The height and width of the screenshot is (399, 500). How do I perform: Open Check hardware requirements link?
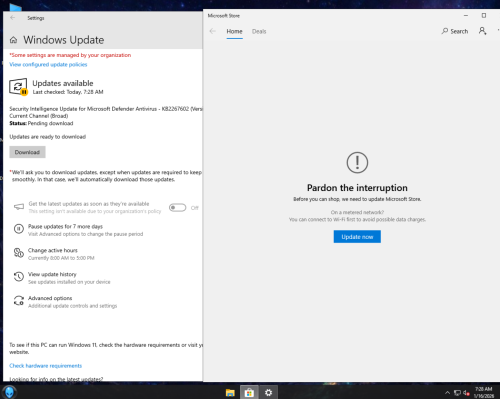pos(46,366)
